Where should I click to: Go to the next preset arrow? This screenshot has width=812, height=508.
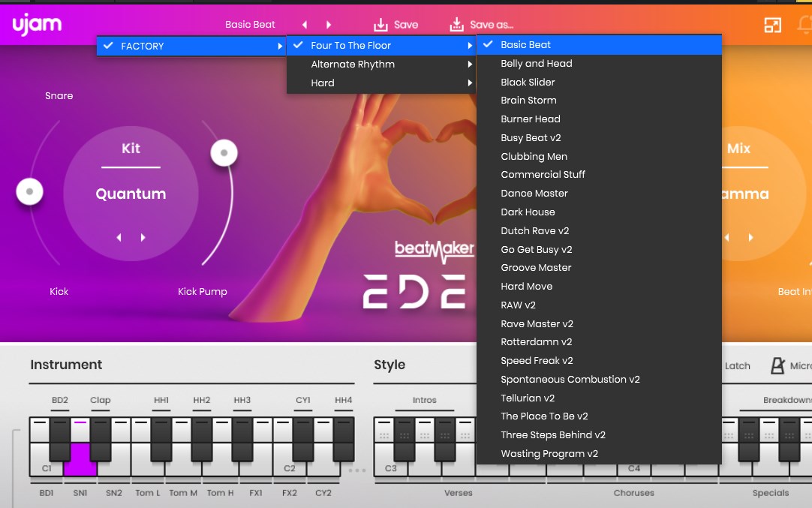coord(329,25)
